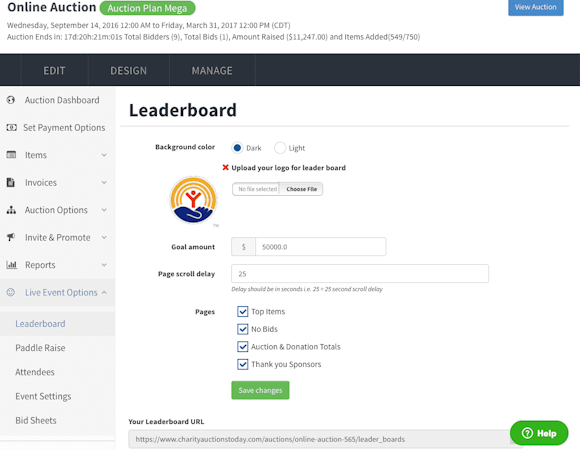Open Leaderboard in the sidebar
This screenshot has height=450, width=580.
click(x=57, y=324)
